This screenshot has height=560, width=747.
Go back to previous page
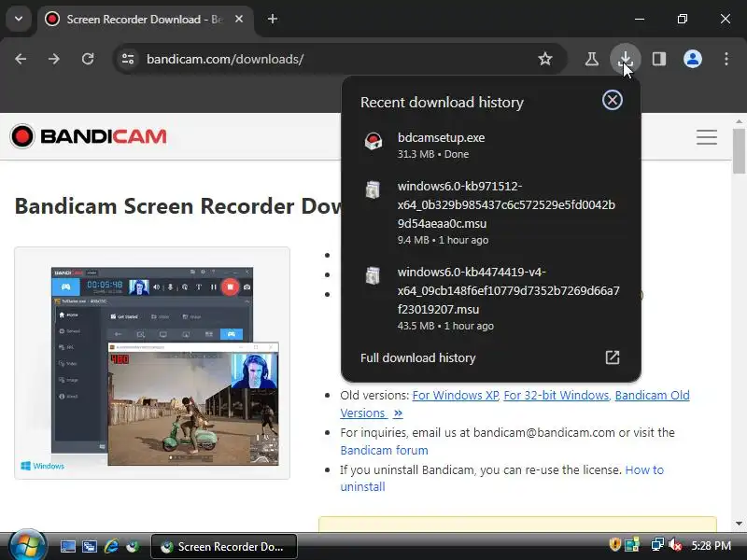pyautogui.click(x=21, y=59)
